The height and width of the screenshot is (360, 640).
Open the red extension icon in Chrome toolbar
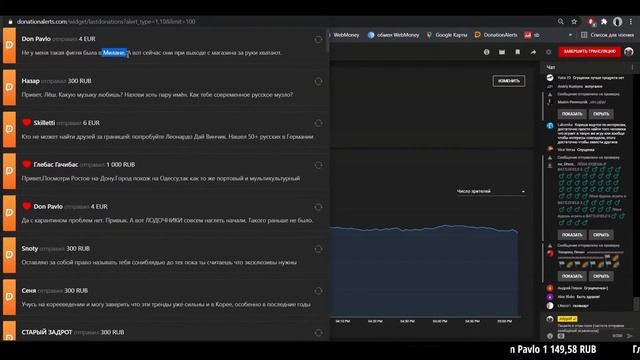tap(591, 22)
